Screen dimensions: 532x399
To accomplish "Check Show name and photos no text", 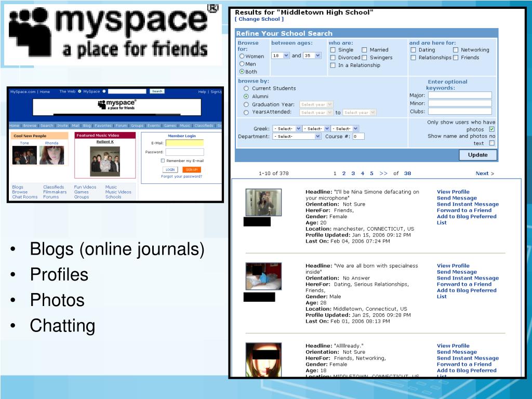I will tap(491, 143).
